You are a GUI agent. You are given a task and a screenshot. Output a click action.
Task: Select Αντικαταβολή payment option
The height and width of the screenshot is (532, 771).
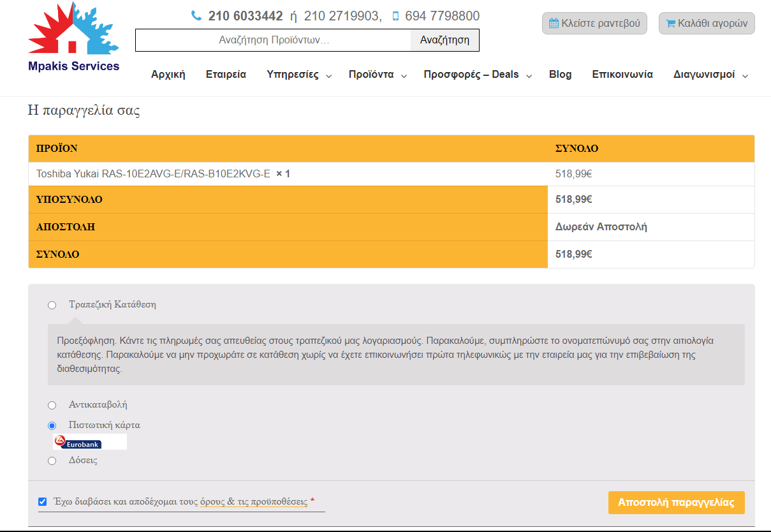coord(52,405)
